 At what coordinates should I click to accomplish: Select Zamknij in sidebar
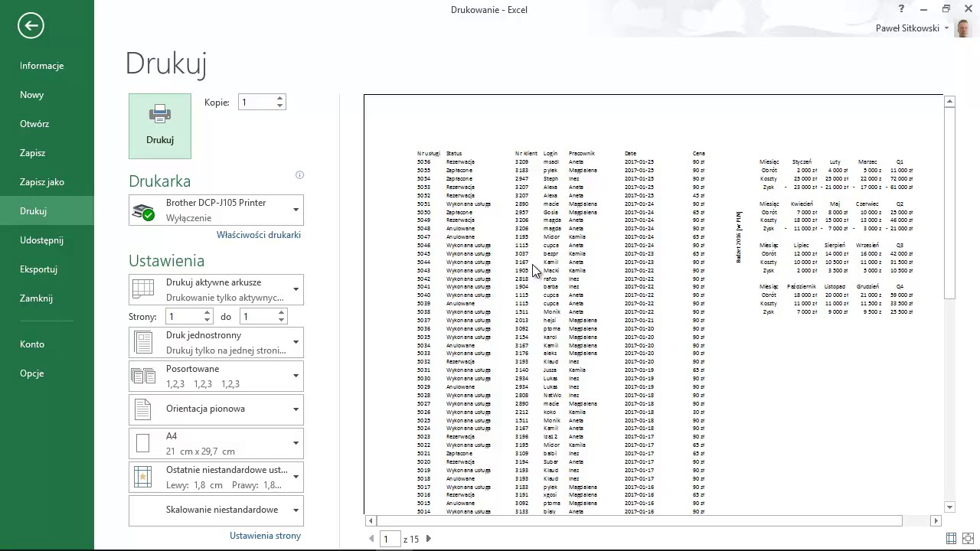(x=47, y=298)
